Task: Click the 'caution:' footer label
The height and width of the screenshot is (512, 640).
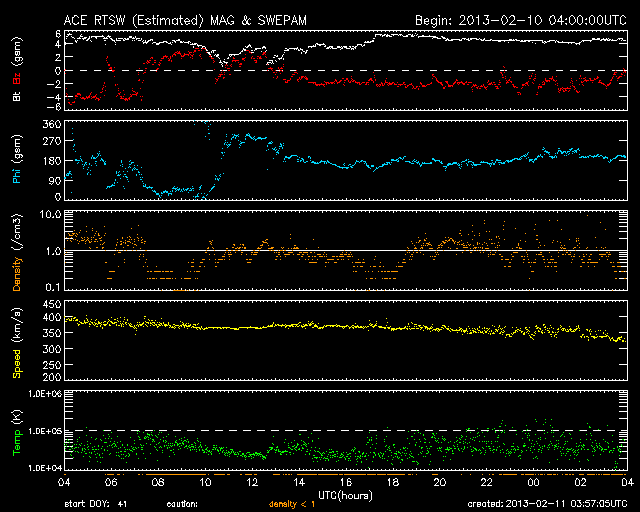Action: 182,504
